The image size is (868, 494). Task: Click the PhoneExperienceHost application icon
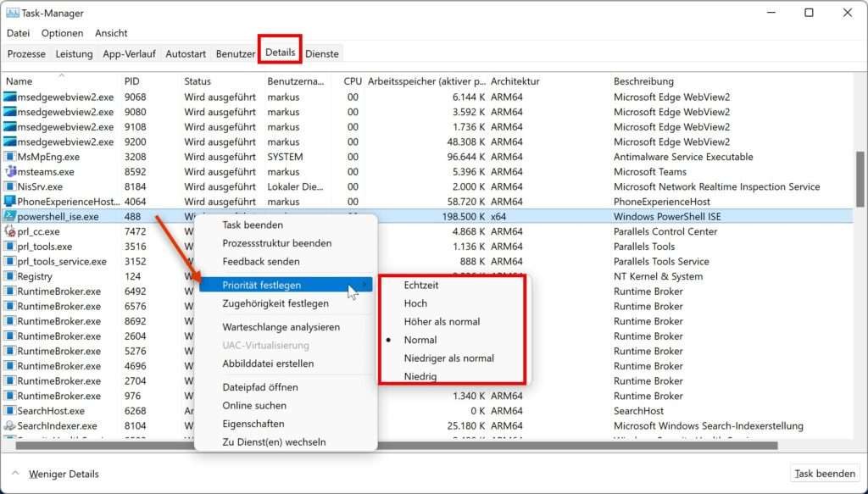(x=10, y=202)
